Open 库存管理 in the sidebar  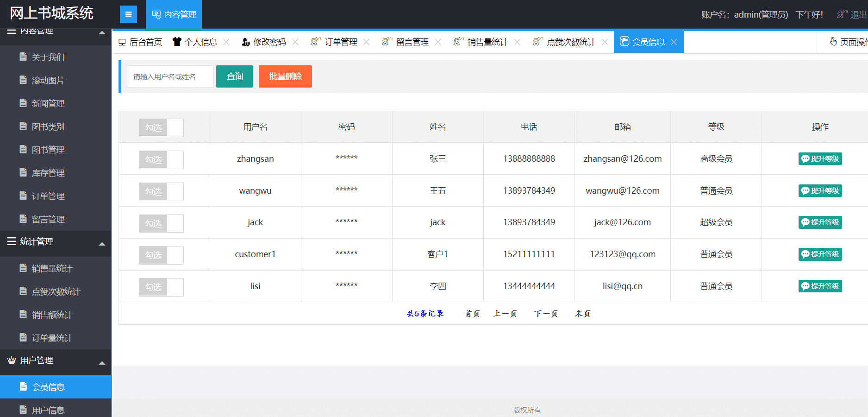(x=56, y=173)
